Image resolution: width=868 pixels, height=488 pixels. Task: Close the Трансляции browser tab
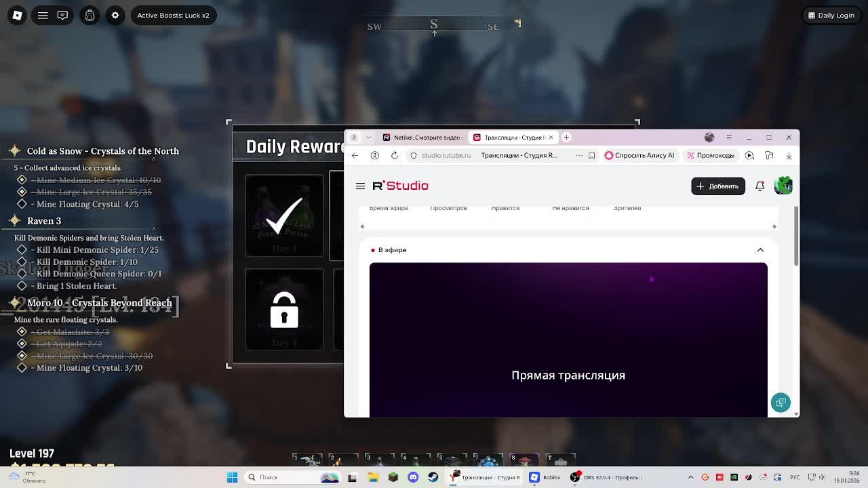pyautogui.click(x=551, y=138)
